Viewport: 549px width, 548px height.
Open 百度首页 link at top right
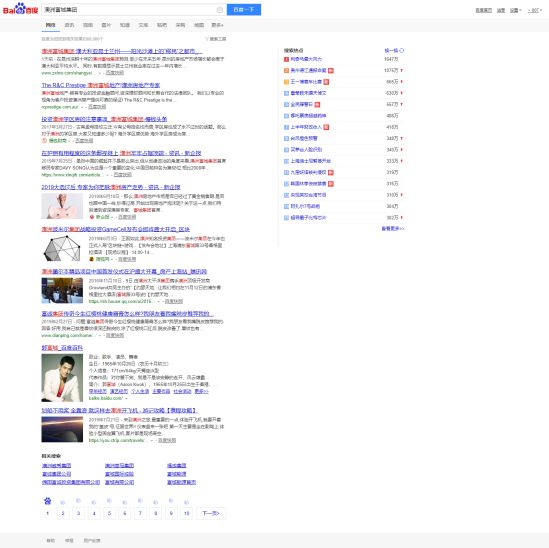484,10
